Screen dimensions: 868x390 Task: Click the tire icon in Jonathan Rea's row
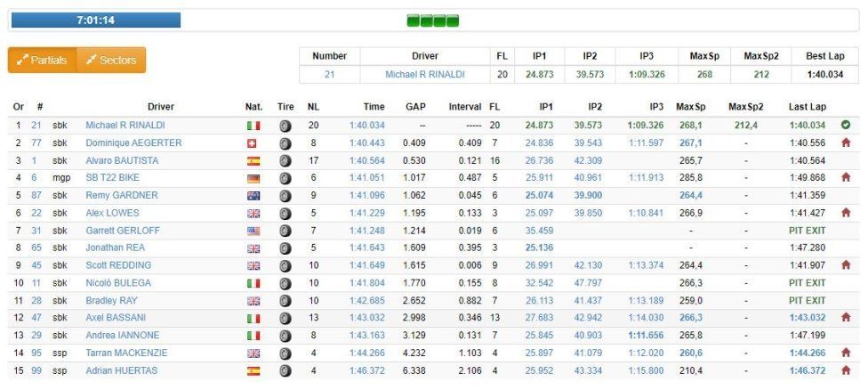tap(285, 248)
